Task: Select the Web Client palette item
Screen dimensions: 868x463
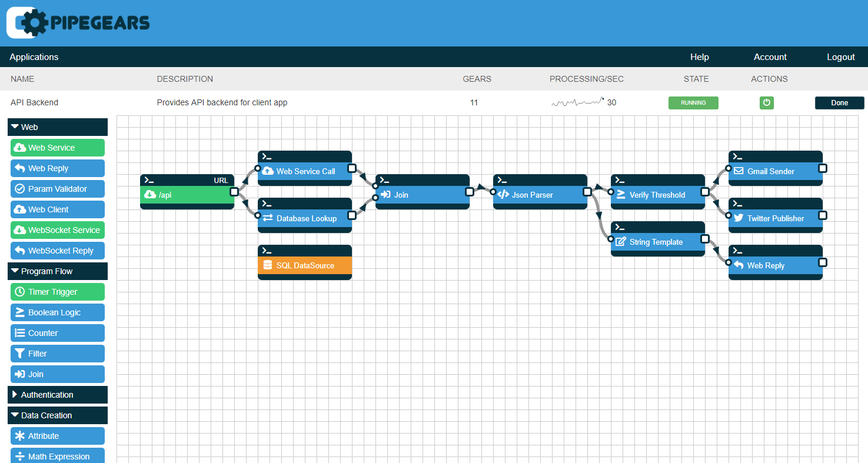Action: [x=58, y=209]
